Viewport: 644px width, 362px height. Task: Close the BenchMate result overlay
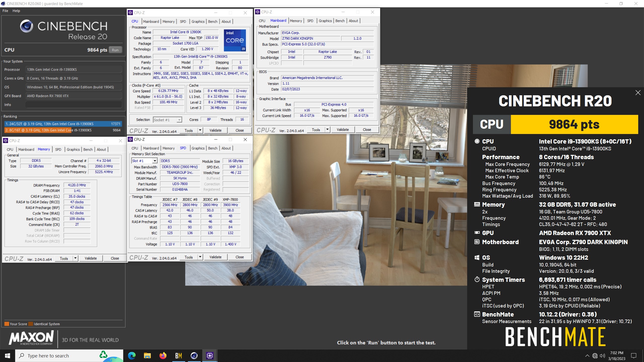638,93
